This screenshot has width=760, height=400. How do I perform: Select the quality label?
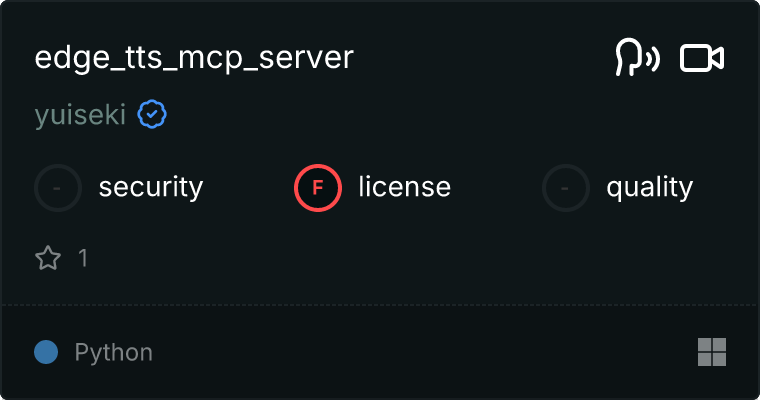649,187
